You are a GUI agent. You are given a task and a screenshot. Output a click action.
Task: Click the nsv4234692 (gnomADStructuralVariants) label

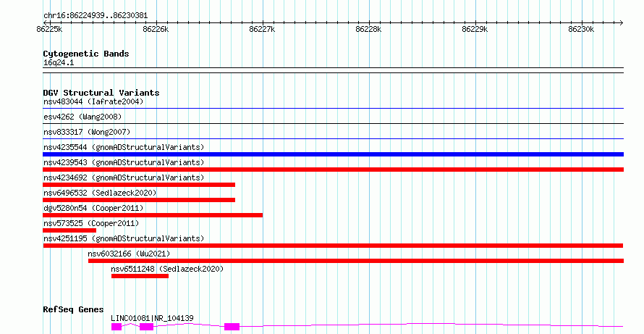[124, 178]
